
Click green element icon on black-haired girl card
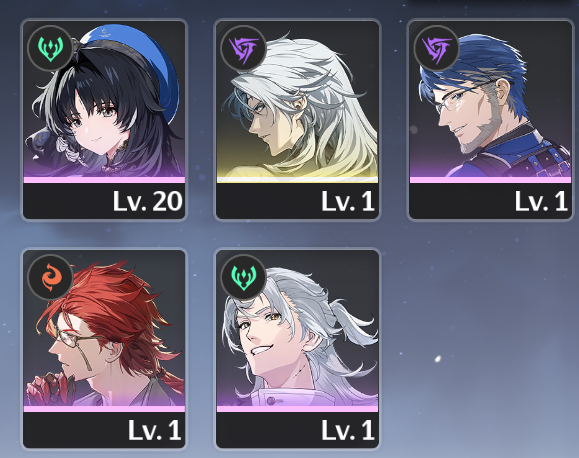click(50, 48)
